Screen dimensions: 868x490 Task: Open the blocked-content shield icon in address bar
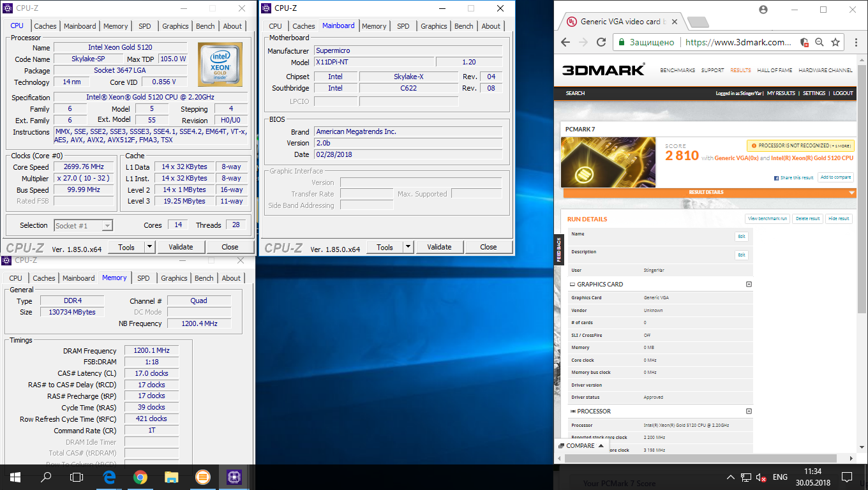(804, 42)
